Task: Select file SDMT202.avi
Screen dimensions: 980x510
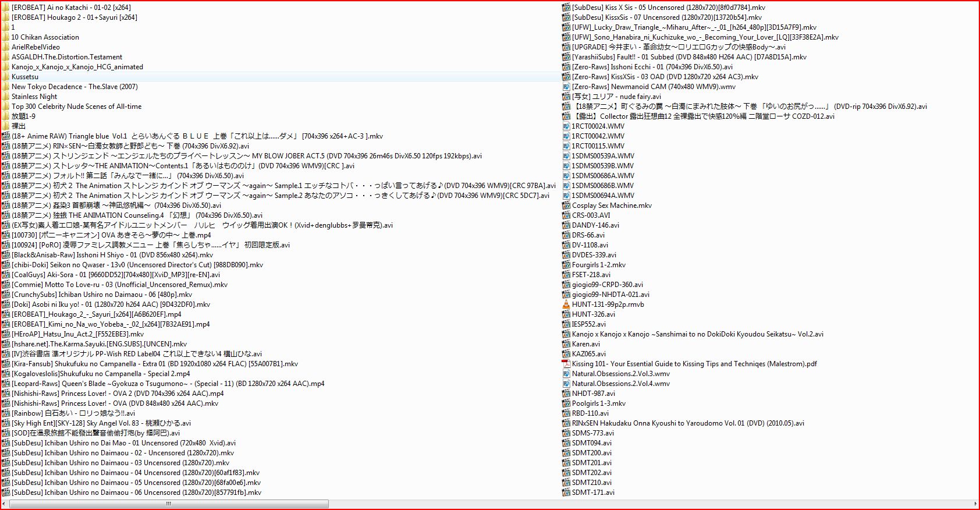Action: pyautogui.click(x=591, y=472)
